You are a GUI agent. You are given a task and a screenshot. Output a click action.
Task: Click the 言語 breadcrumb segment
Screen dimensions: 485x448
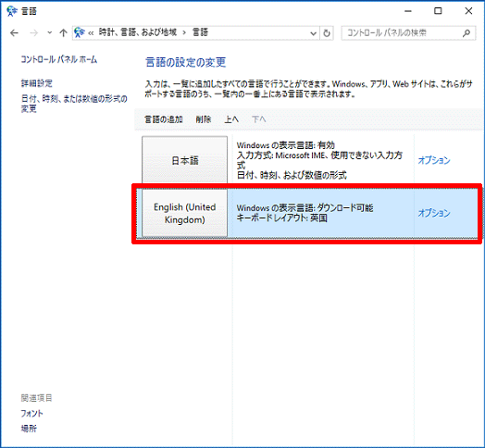click(x=200, y=32)
